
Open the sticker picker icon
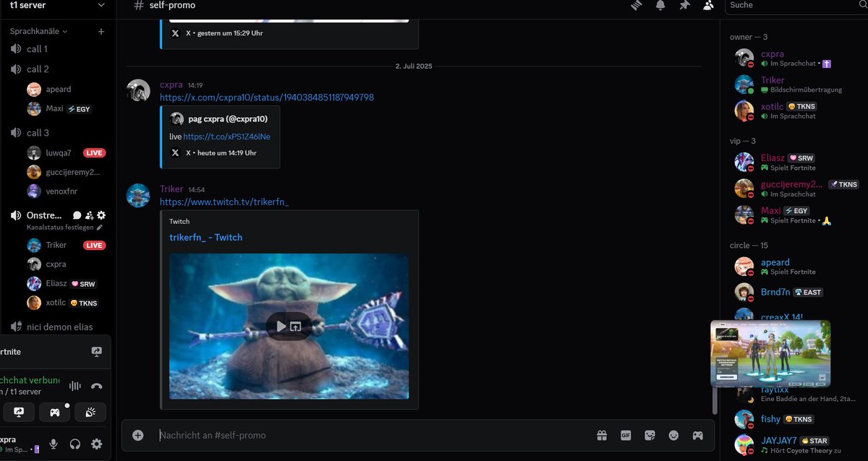(650, 435)
